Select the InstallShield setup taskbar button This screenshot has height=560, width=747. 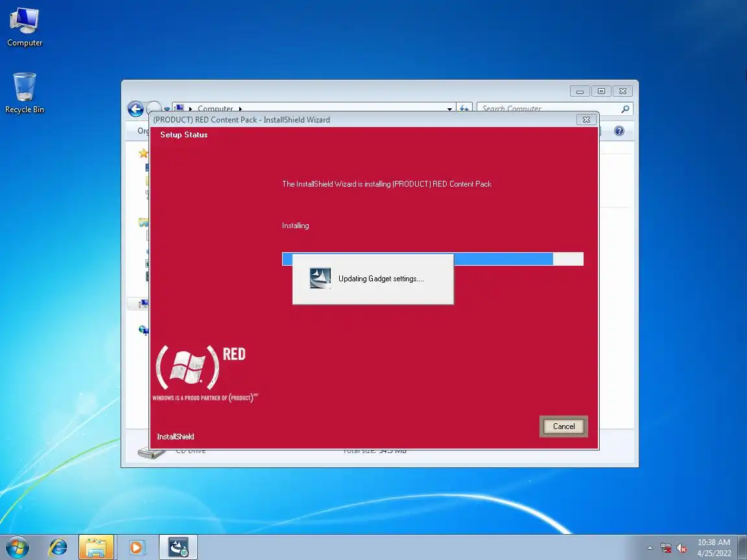(x=178, y=547)
